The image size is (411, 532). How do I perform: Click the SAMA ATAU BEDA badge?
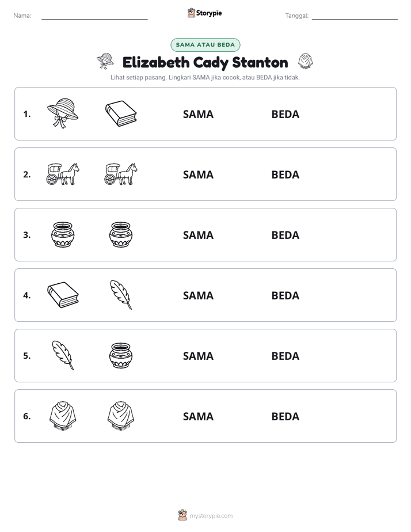point(205,45)
